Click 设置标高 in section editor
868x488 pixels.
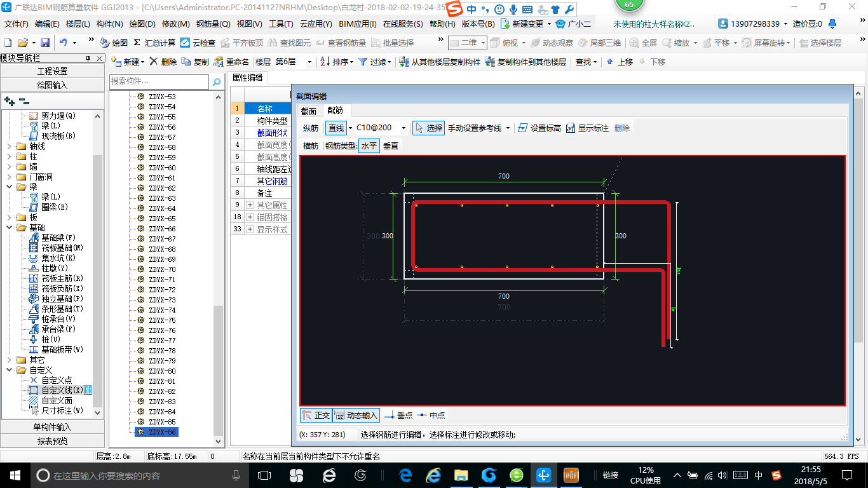(x=539, y=128)
